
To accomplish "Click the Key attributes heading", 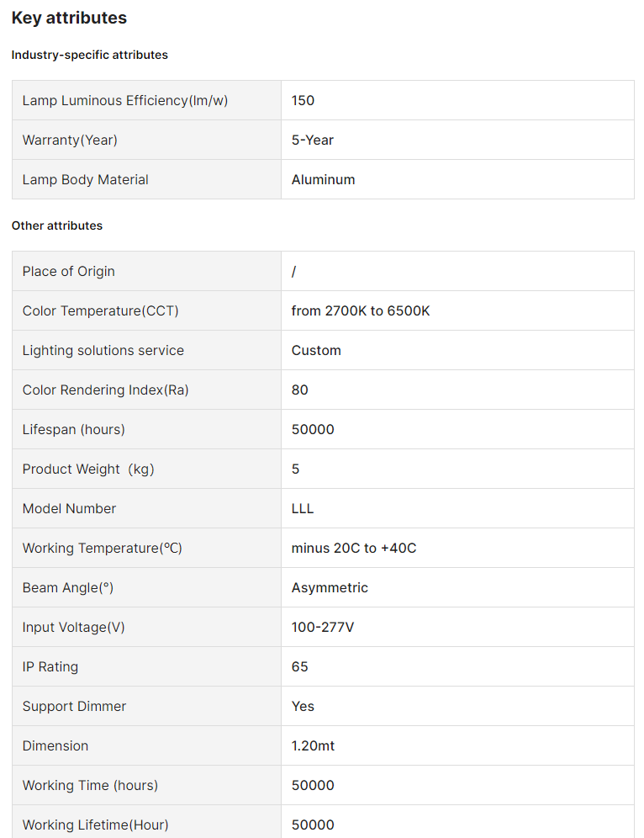I will (69, 18).
